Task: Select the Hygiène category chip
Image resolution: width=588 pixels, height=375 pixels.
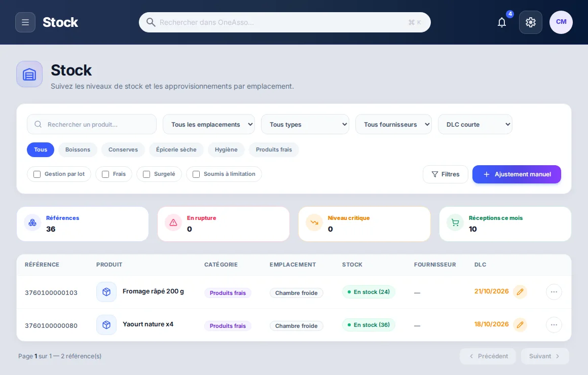Action: point(226,149)
